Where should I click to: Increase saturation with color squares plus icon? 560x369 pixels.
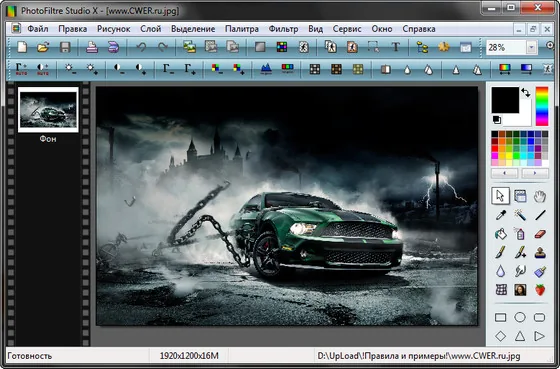click(x=239, y=69)
